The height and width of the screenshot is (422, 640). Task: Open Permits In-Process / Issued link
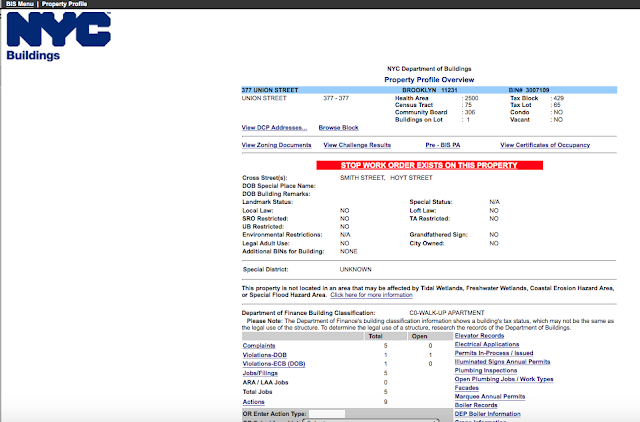tap(494, 353)
